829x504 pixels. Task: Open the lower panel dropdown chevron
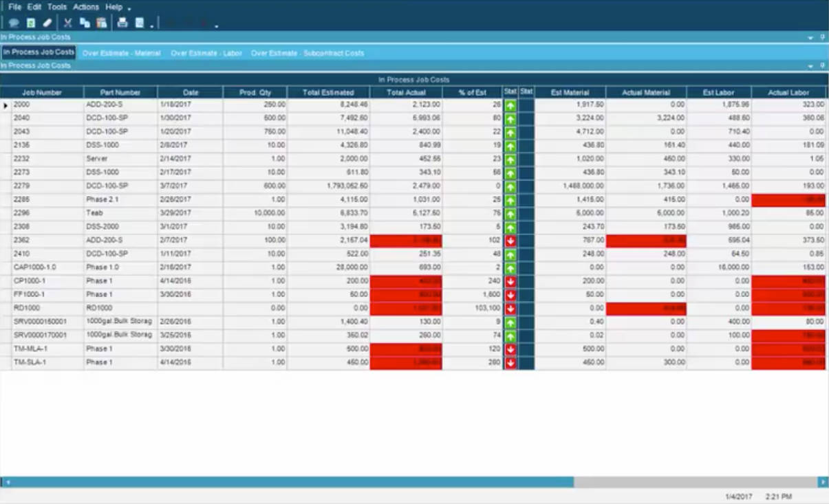click(x=810, y=65)
